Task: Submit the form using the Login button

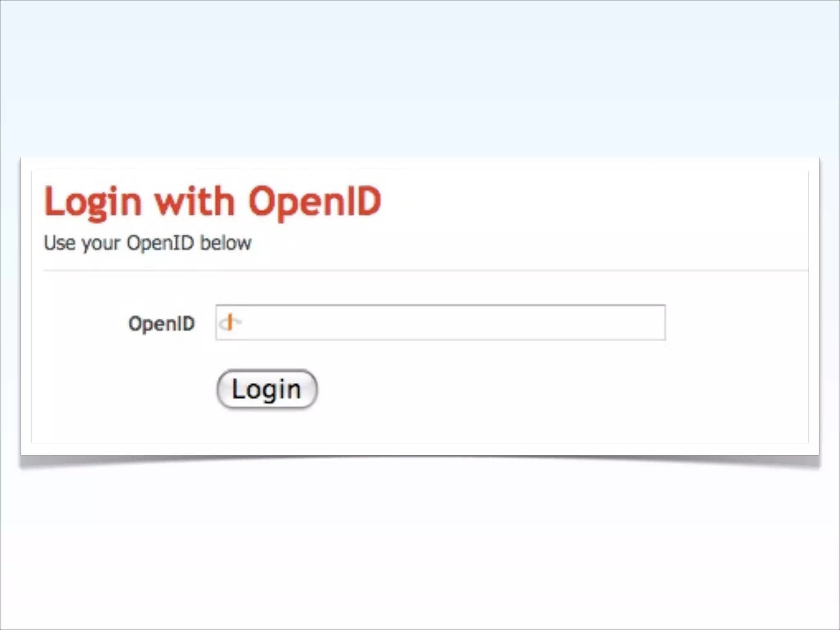Action: tap(267, 389)
